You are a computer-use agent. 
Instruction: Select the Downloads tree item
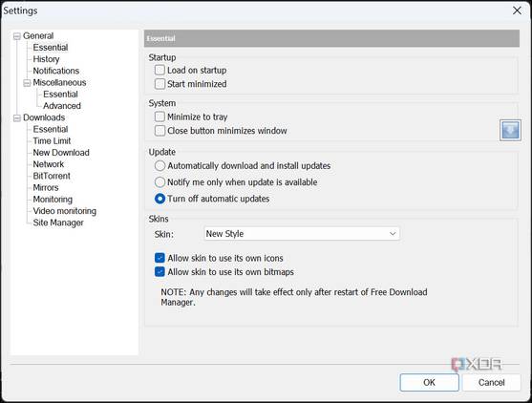pyautogui.click(x=44, y=117)
